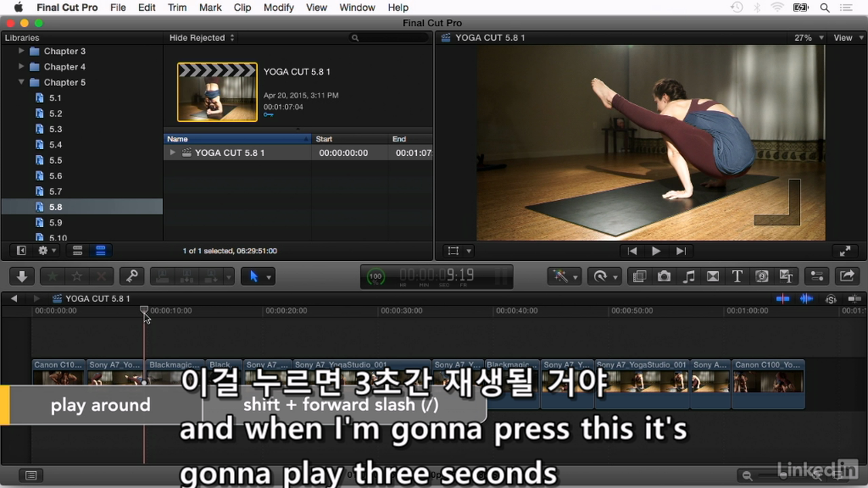Sort the list by the Start column
The image size is (868, 488).
(x=351, y=139)
